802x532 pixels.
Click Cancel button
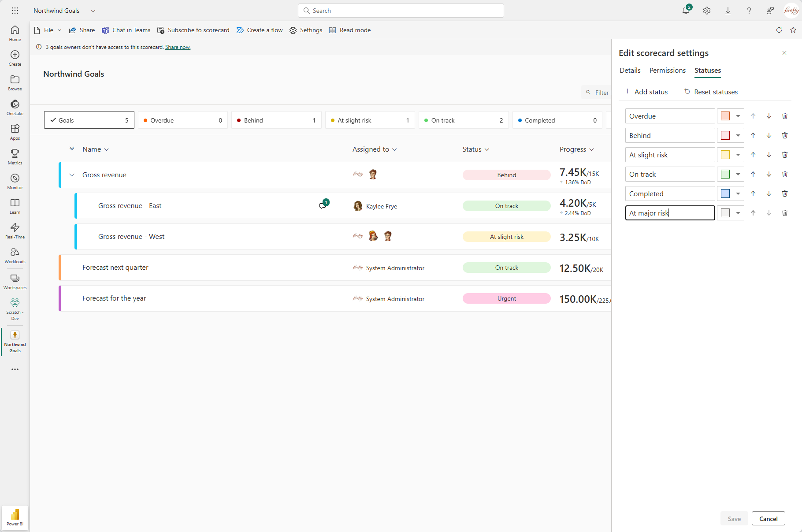point(769,519)
